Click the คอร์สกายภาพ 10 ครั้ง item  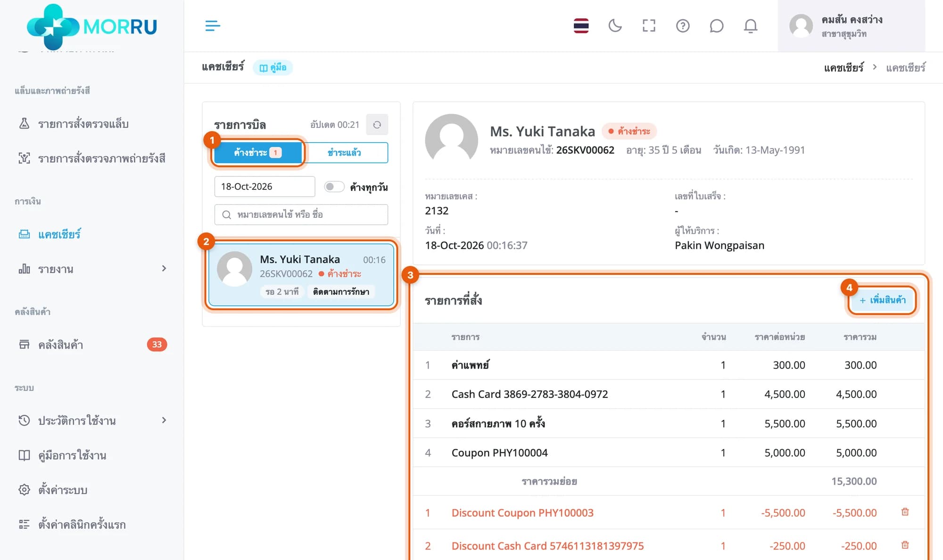pyautogui.click(x=498, y=423)
